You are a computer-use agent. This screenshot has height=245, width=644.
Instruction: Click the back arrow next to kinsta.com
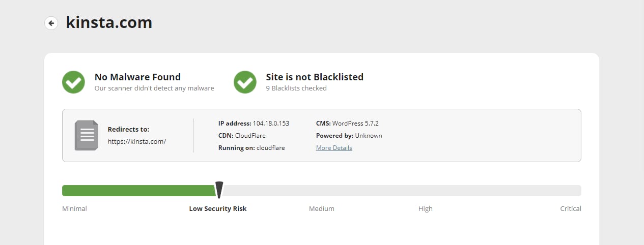(51, 23)
